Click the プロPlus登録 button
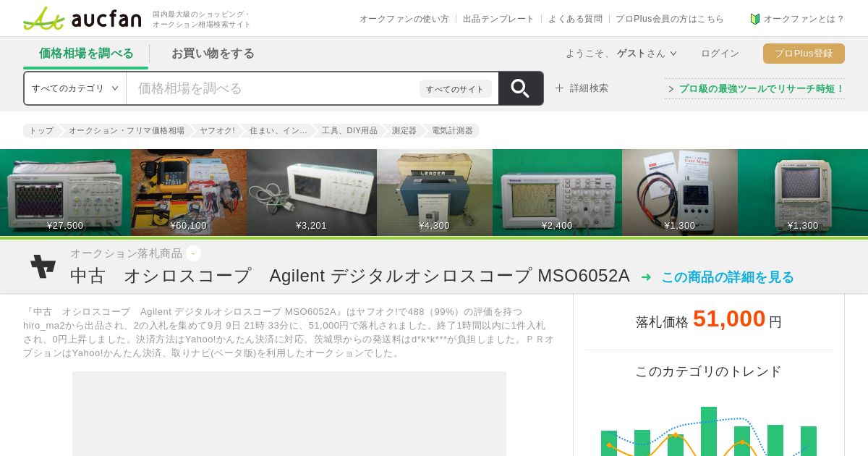868x456 pixels. [804, 54]
